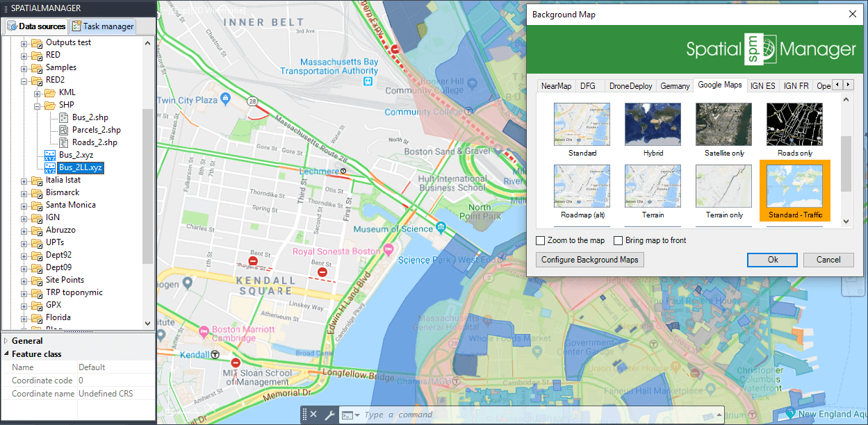Close the command line with X icon

[313, 415]
